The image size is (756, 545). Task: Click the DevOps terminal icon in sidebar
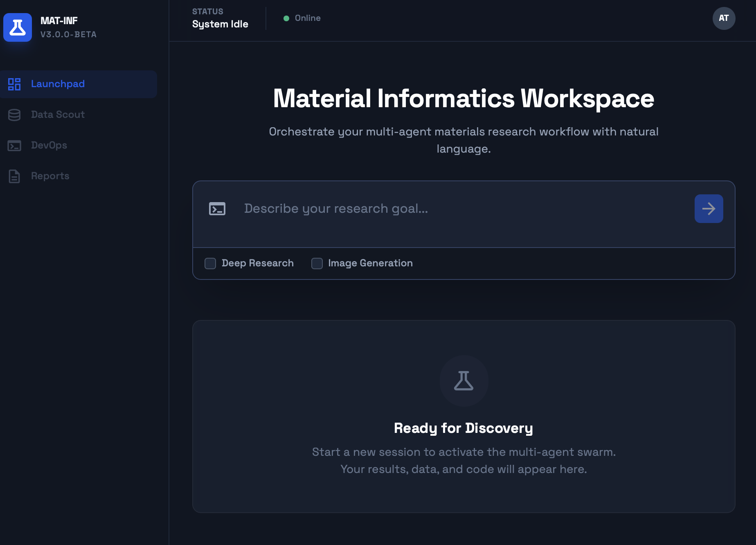[14, 146]
